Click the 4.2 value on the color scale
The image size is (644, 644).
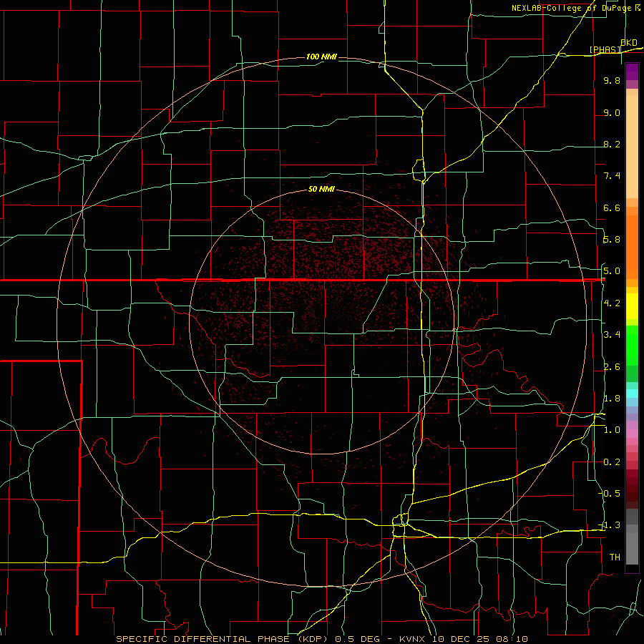612,303
